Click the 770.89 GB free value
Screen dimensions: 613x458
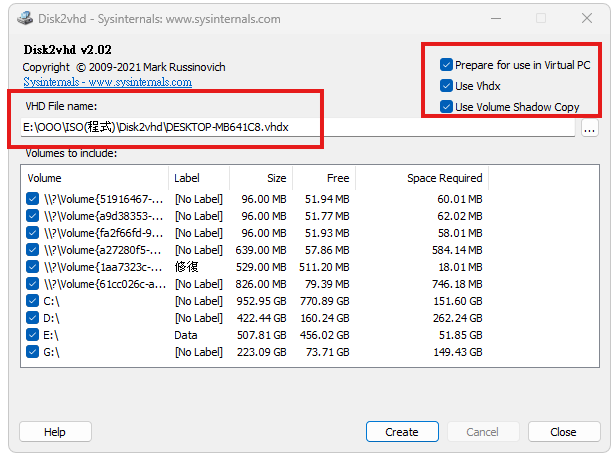pos(324,301)
